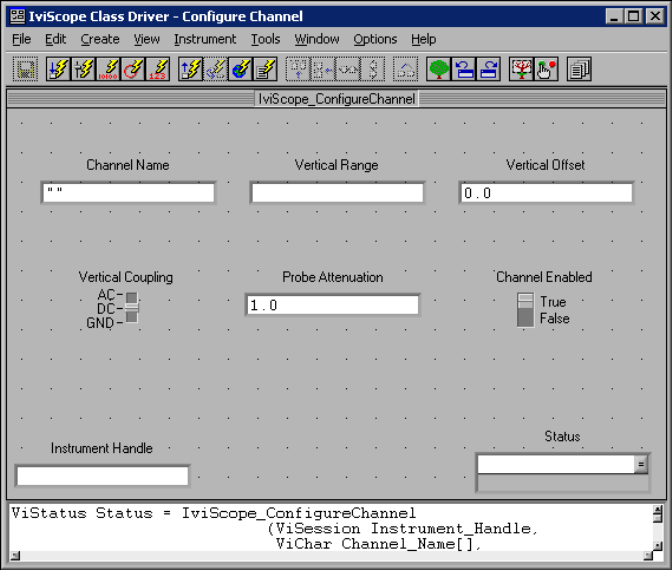This screenshot has width=672, height=570.
Task: Click the small button in the Status field
Action: 640,464
